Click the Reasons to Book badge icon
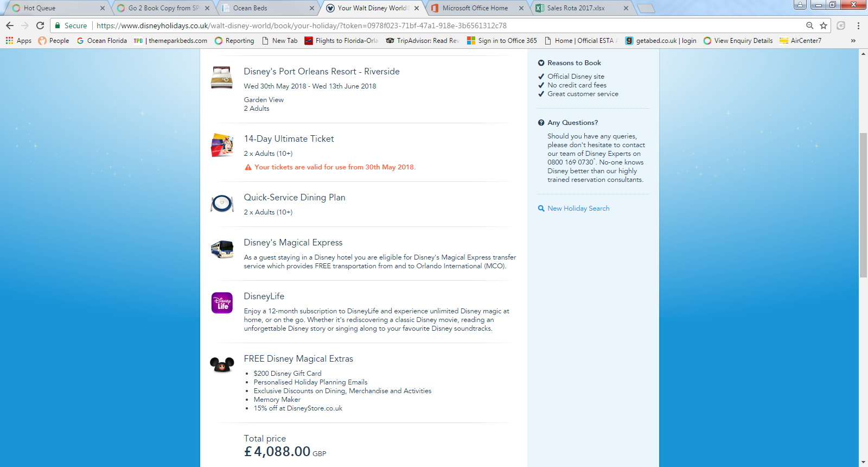This screenshot has height=467, width=868. click(x=541, y=63)
